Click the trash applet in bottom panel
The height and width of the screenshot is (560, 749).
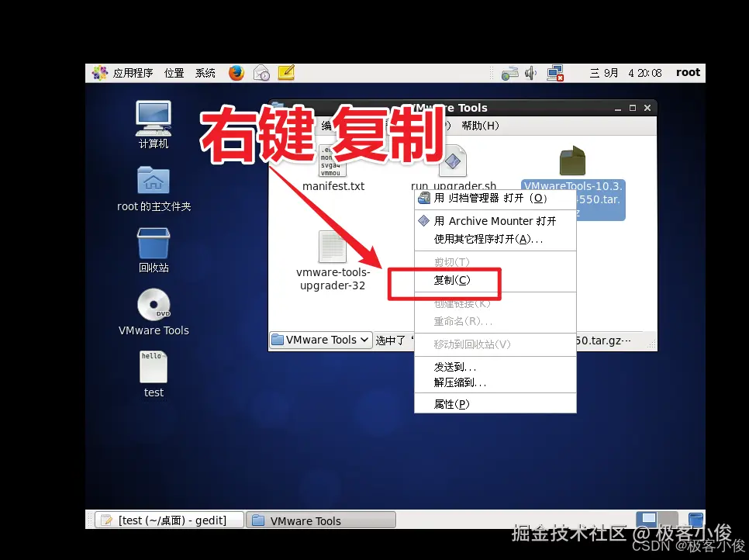695,520
